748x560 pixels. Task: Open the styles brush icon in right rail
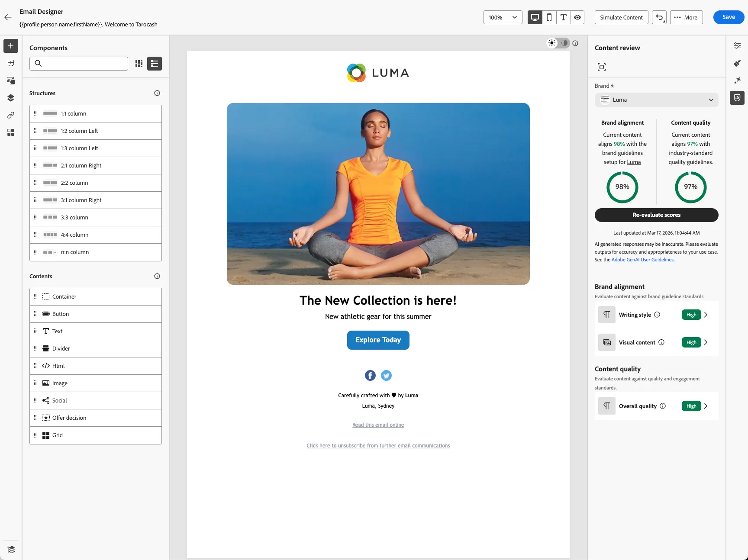tap(737, 63)
